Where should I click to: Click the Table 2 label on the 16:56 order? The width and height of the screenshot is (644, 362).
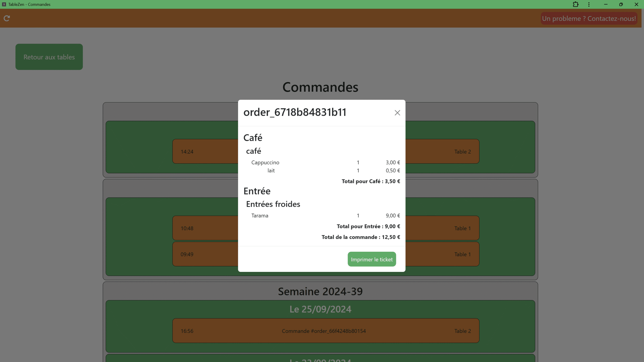point(462,331)
